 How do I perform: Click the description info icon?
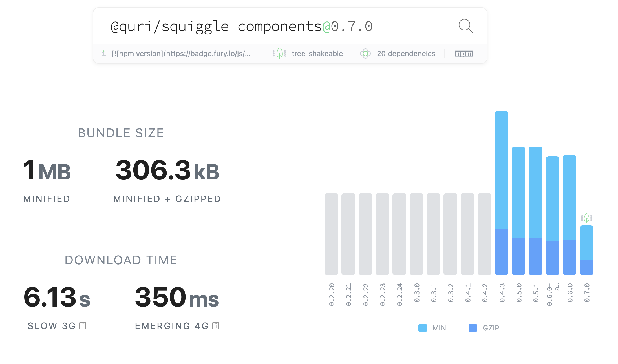point(104,53)
